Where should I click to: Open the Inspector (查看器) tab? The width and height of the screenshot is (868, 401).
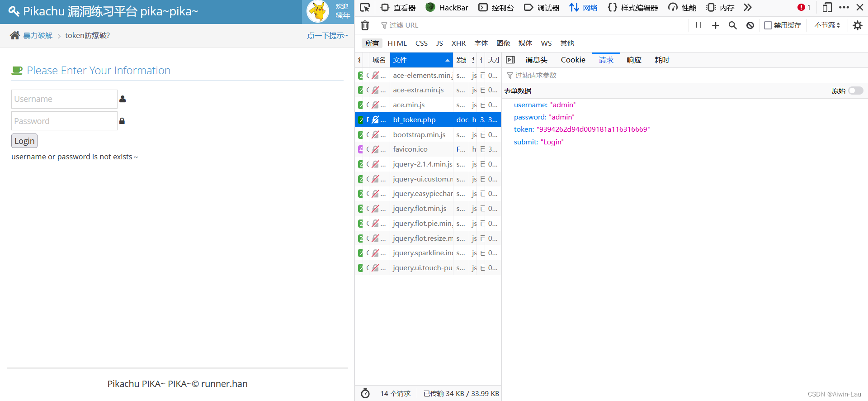click(398, 8)
